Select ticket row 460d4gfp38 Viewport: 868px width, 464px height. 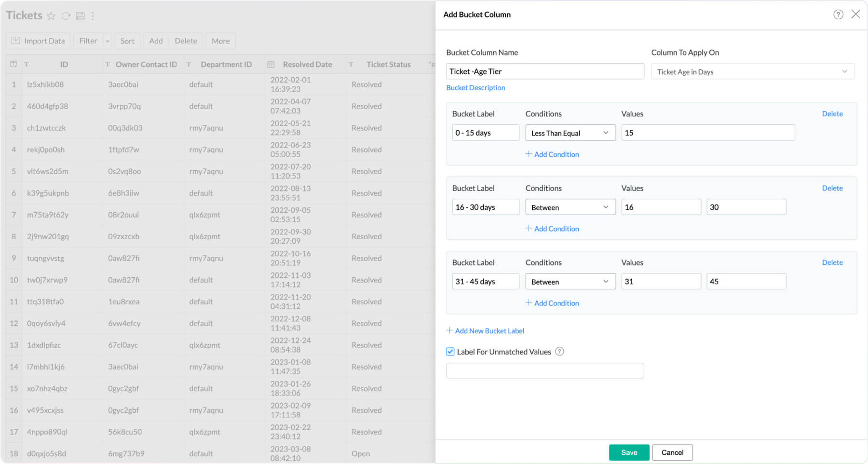(x=47, y=106)
